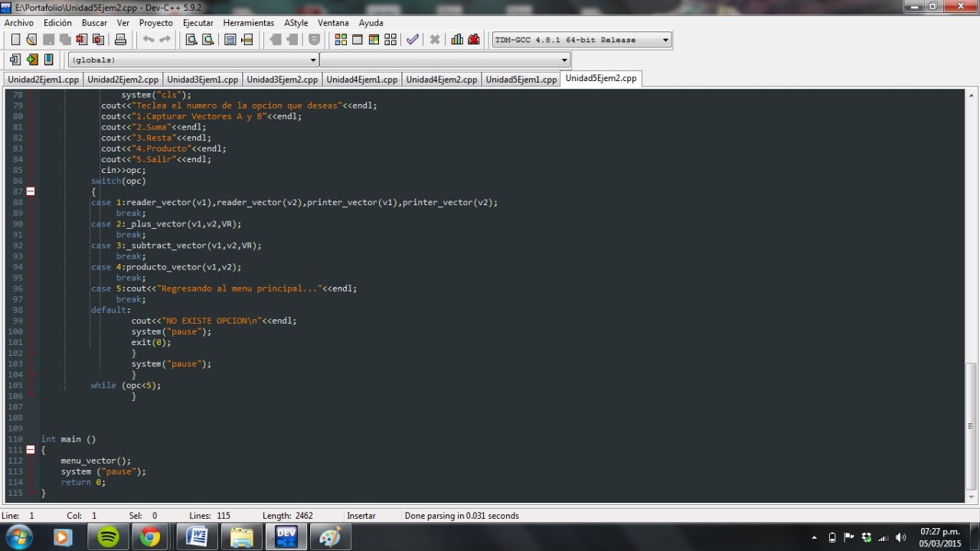Open the Buscar menu
The image size is (980, 551).
(94, 23)
